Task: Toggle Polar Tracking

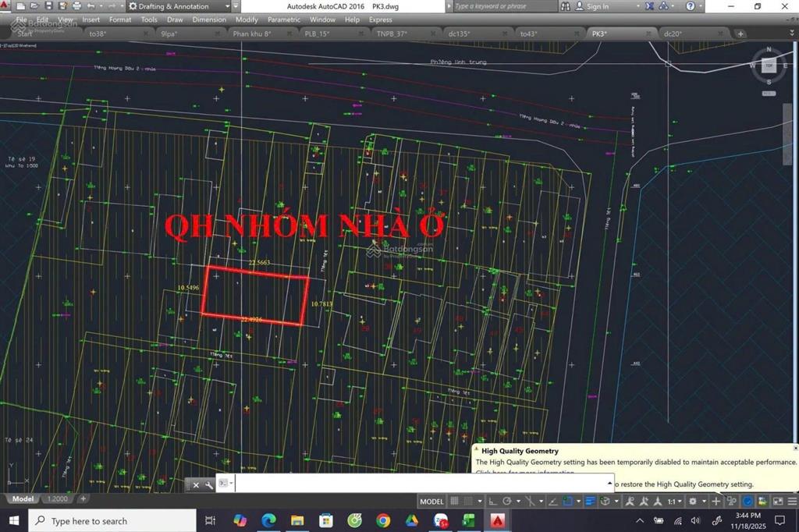Action: pyautogui.click(x=507, y=502)
